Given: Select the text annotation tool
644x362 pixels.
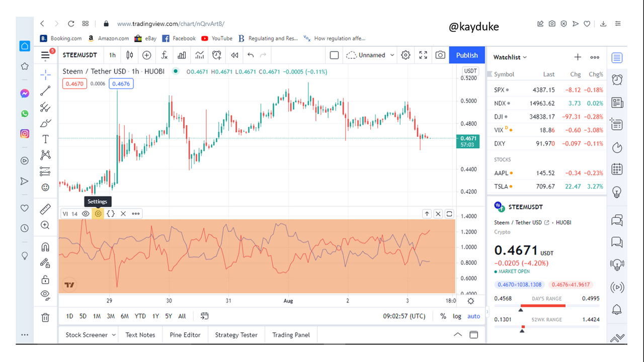Looking at the screenshot, I should (45, 139).
